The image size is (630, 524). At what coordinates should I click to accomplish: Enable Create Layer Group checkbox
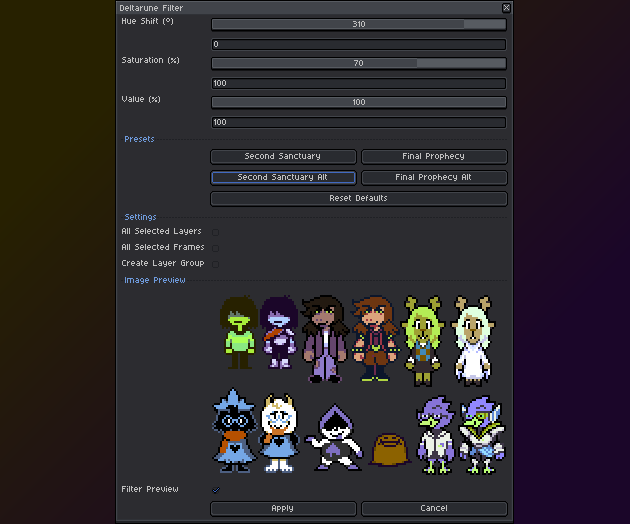[216, 264]
